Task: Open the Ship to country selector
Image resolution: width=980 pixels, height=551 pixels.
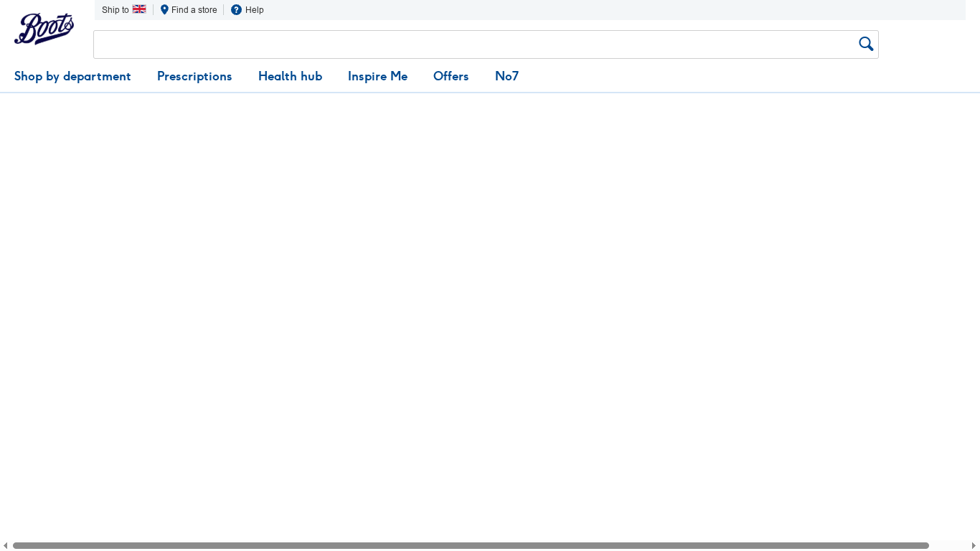Action: point(123,9)
